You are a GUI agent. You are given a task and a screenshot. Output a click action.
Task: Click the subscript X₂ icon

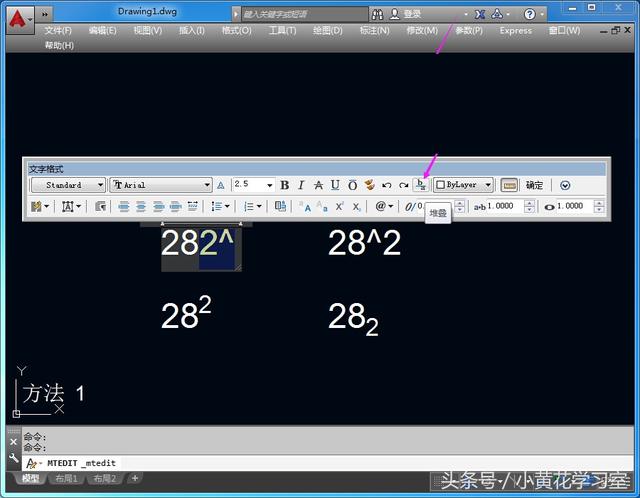355,206
